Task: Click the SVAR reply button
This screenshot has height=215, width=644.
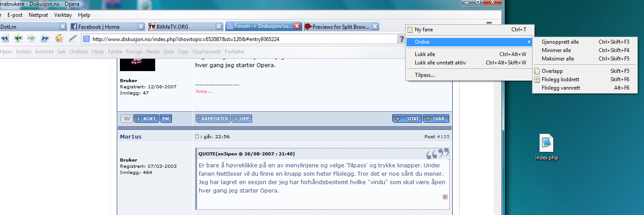Action: pos(436,119)
